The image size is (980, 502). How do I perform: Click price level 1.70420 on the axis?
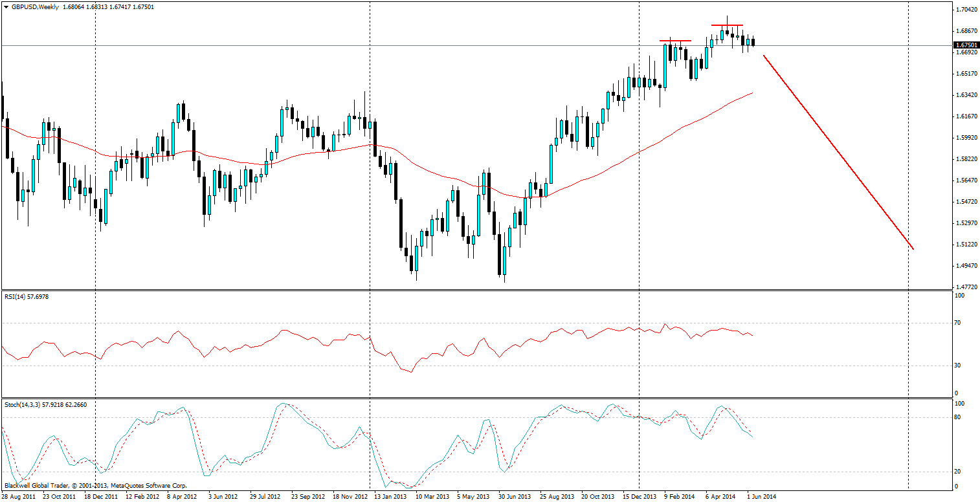click(x=966, y=10)
